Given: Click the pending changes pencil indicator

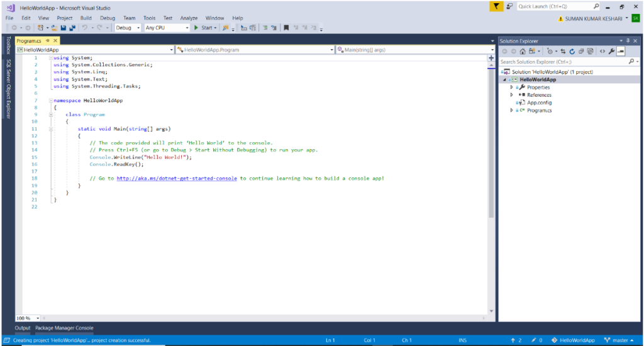Looking at the screenshot, I should coord(537,340).
